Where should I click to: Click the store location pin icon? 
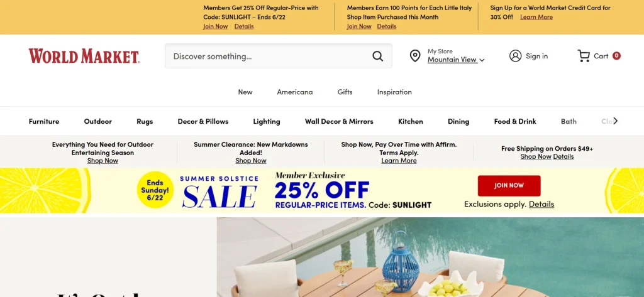(415, 56)
